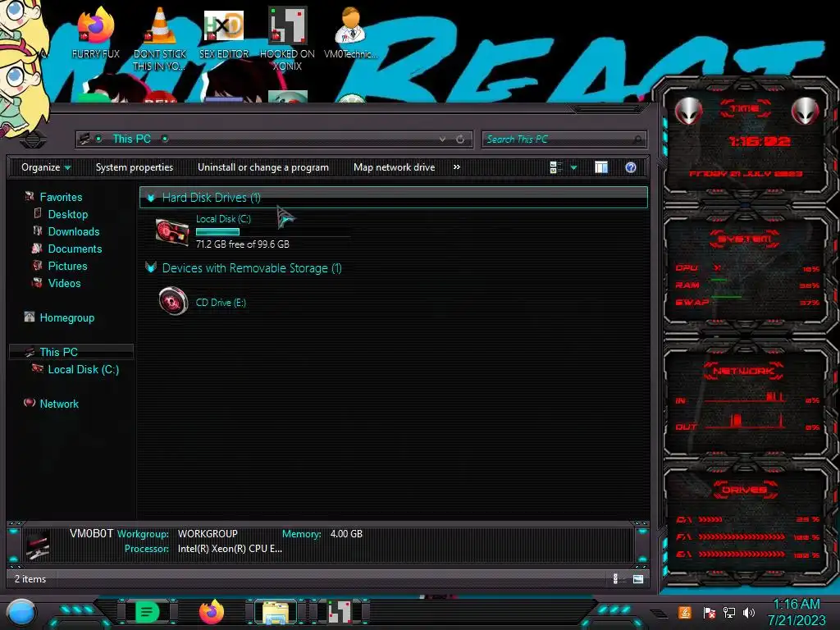The width and height of the screenshot is (840, 630).
Task: Open the taskbar clock showing 1:16 AM
Action: click(x=797, y=612)
